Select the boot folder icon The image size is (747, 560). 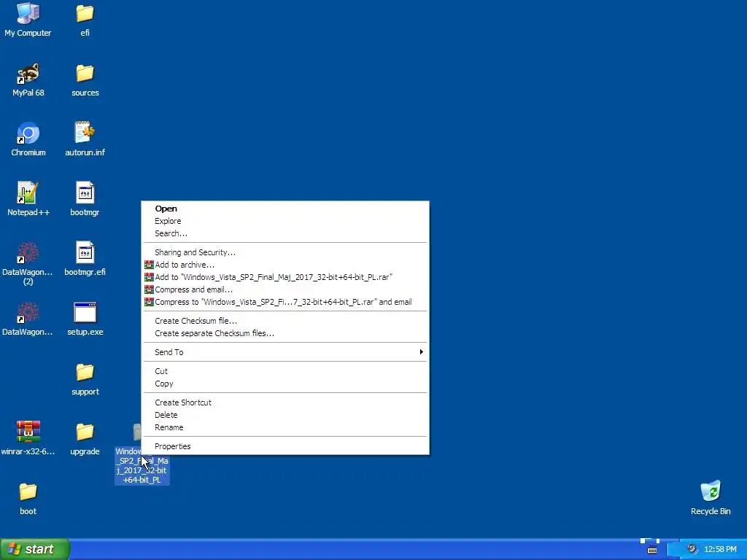click(28, 492)
